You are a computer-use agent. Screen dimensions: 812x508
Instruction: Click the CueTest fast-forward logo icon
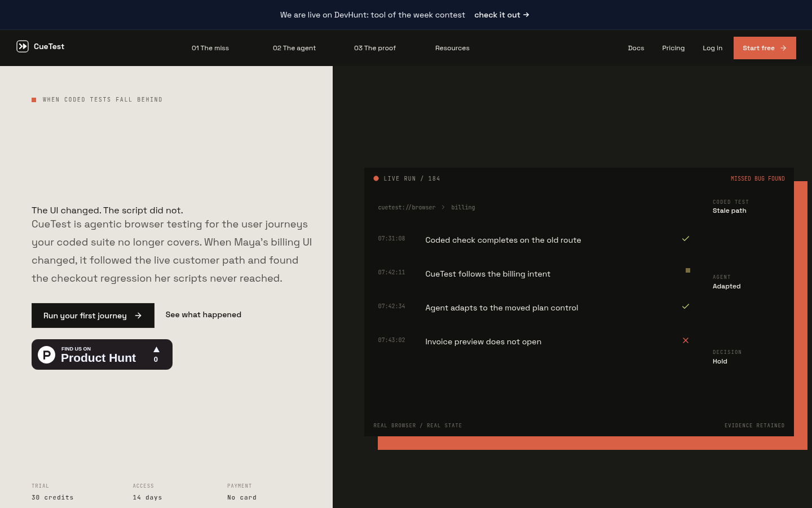pos(23,46)
